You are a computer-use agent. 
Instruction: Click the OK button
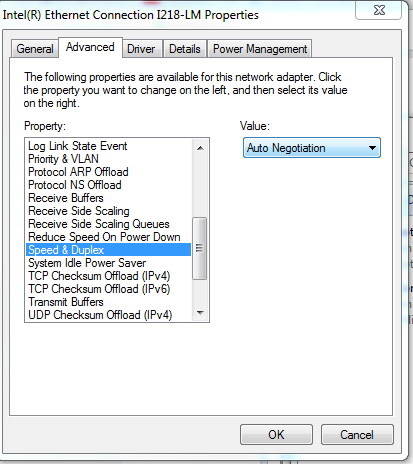pos(276,434)
